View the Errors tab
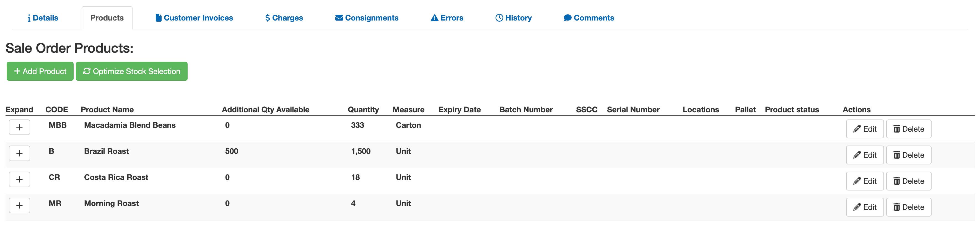The image size is (980, 234). pos(447,18)
